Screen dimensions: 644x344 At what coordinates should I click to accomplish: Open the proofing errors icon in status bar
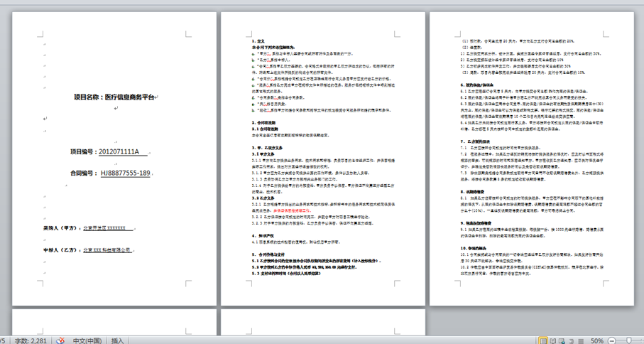pos(60,340)
